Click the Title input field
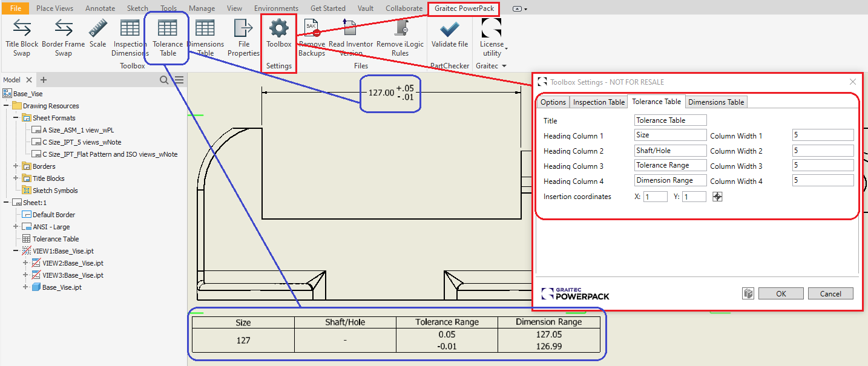This screenshot has width=868, height=366. click(670, 120)
